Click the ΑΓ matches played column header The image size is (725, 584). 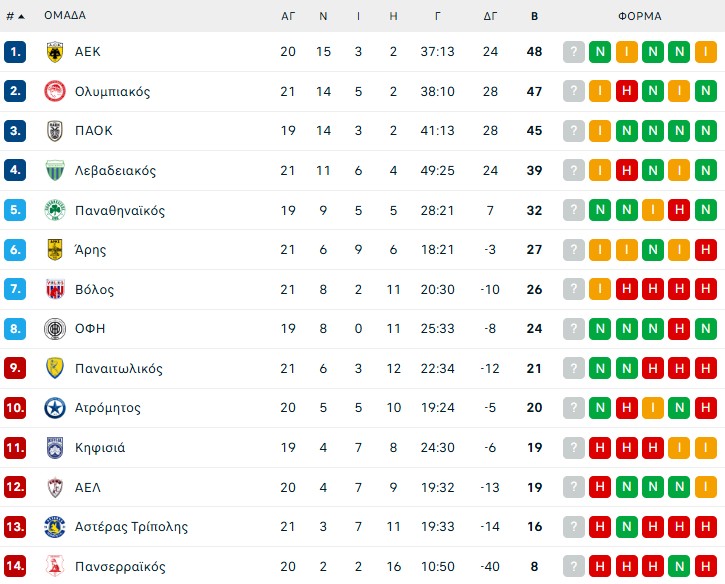pyautogui.click(x=288, y=16)
